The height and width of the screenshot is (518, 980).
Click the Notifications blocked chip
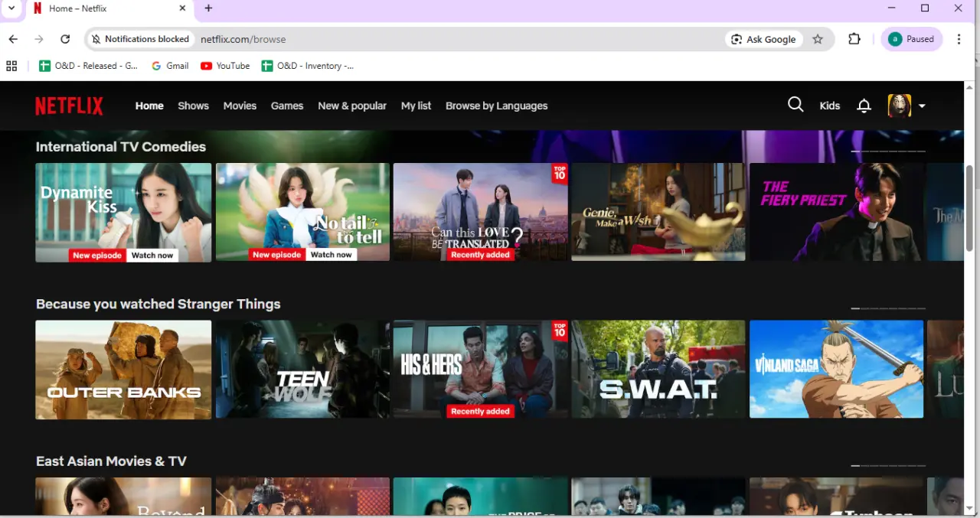pyautogui.click(x=140, y=39)
